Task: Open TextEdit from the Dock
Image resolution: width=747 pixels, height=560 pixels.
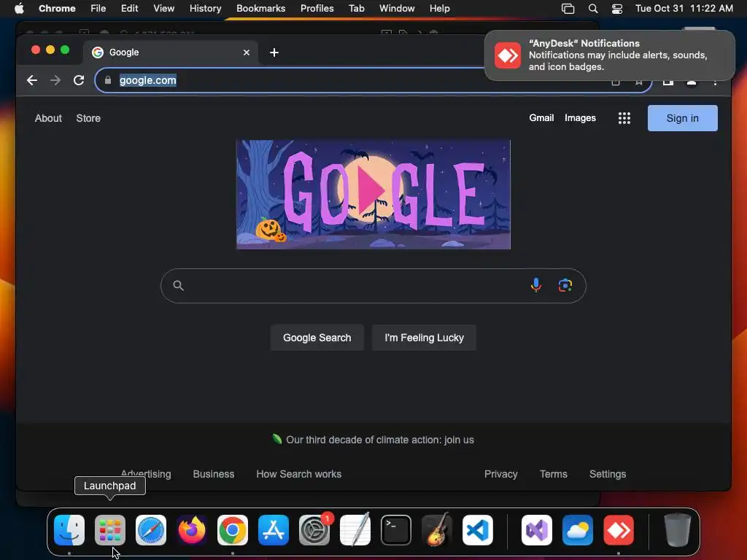Action: click(x=355, y=529)
